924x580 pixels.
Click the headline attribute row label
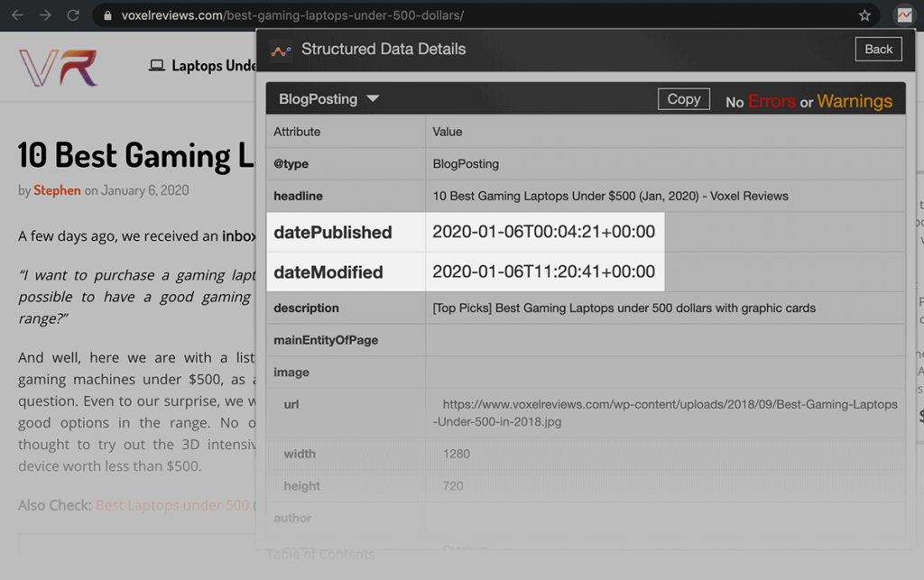(x=298, y=196)
